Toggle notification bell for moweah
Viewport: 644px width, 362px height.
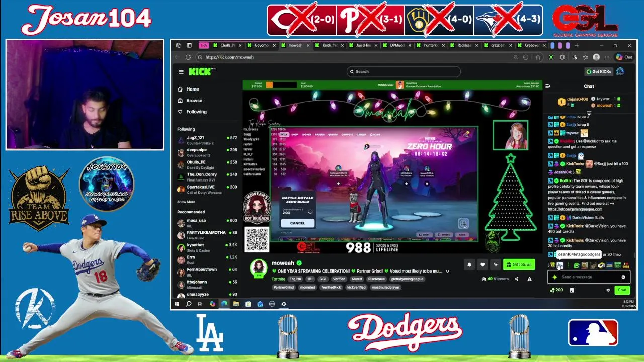[x=469, y=265]
